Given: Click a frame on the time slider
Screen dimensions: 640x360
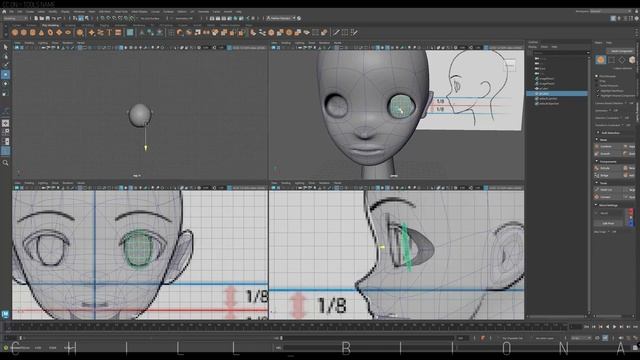Looking at the screenshot, I should coord(286,327).
